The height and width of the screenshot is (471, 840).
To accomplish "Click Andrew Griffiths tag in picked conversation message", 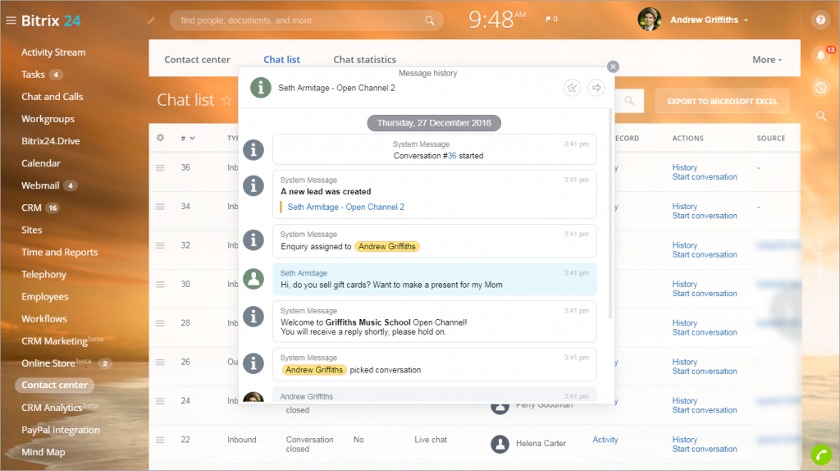I will click(x=314, y=370).
